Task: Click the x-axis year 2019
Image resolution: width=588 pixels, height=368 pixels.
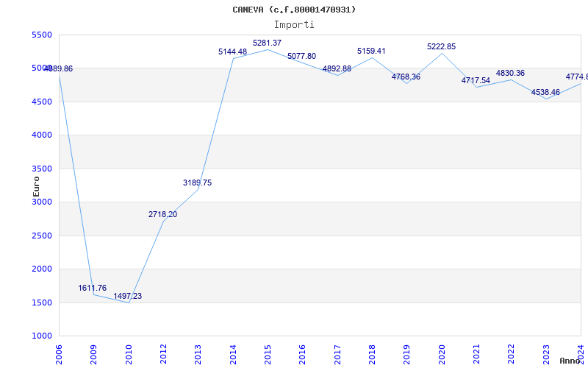Action: pyautogui.click(x=406, y=355)
